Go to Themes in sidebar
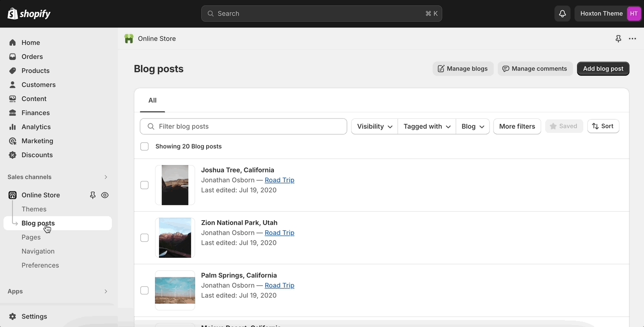 coord(34,209)
